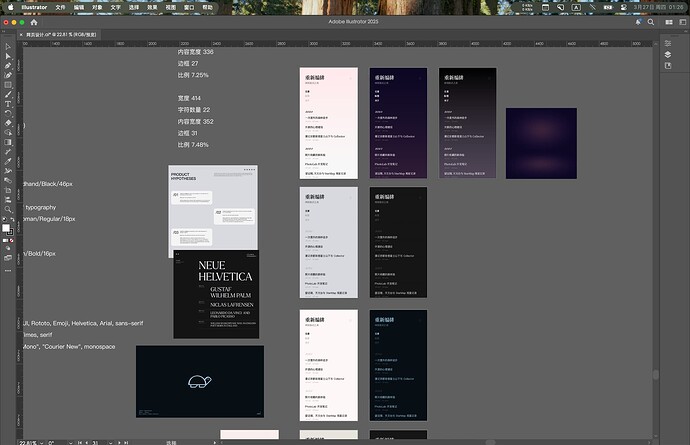The image size is (690, 445).
Task: Open the 编辑 menu
Action: [79, 7]
